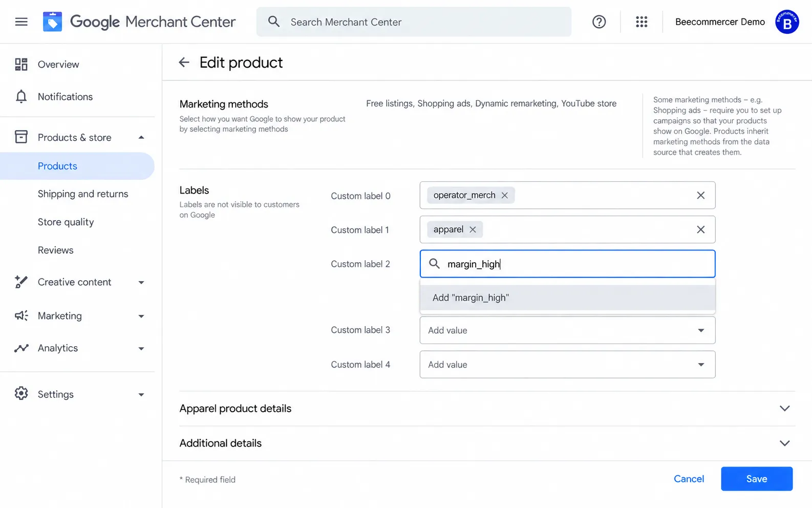
Task: Open the Google apps grid icon
Action: [x=642, y=22]
